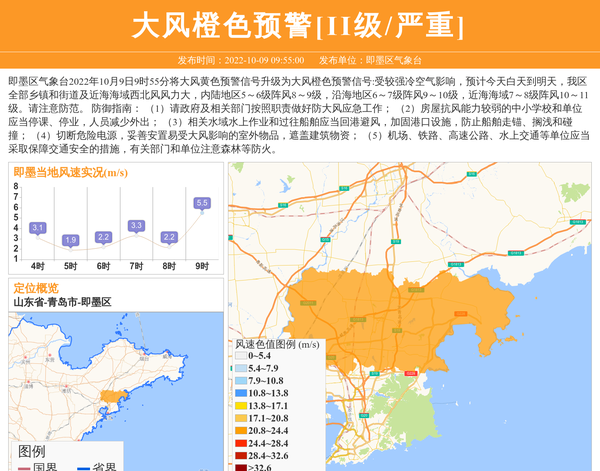This screenshot has width=600, height=471.
Task: Click the 即墨当地风速实况(m/s) chart title
Action: click(70, 173)
